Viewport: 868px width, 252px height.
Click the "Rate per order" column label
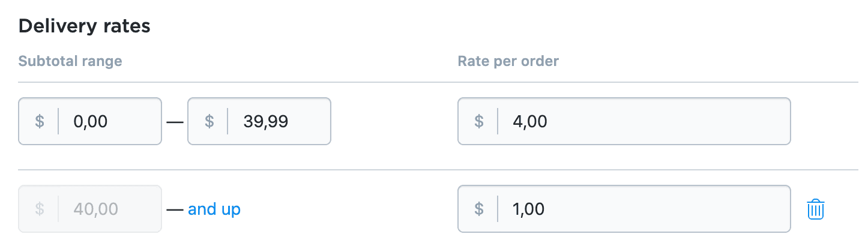click(508, 61)
